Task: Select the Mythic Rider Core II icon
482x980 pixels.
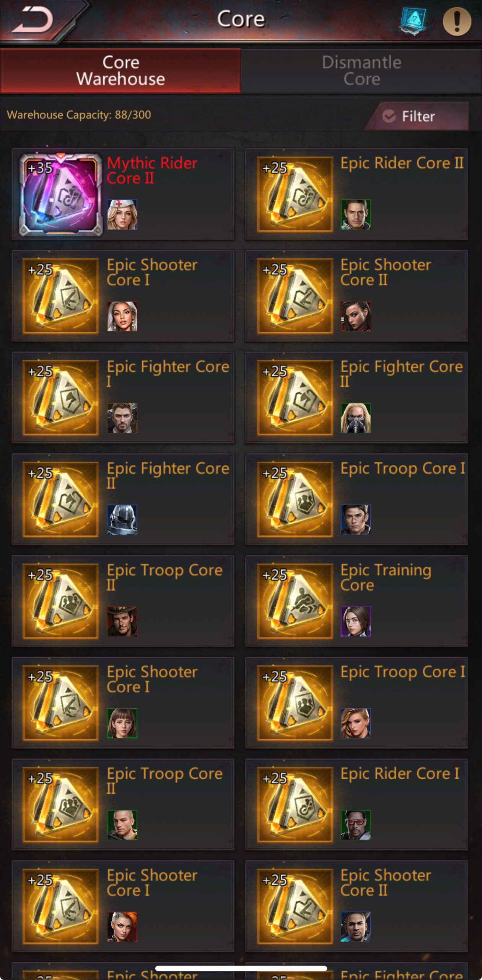Action: (x=60, y=194)
